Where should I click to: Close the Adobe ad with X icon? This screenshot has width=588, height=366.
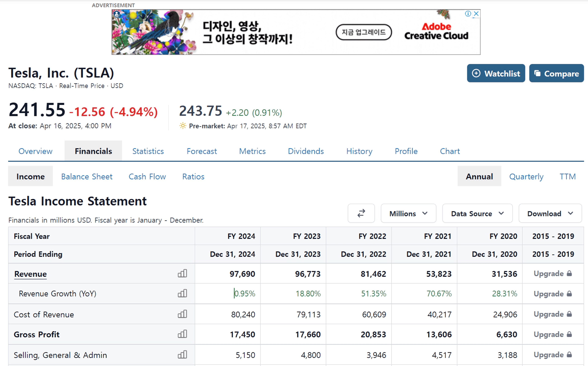point(476,13)
